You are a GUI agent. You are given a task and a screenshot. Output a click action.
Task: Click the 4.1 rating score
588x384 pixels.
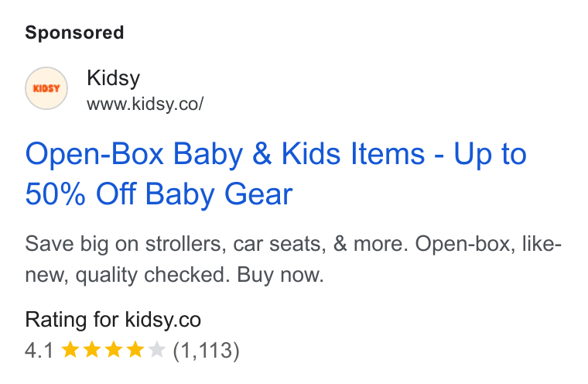[39, 351]
